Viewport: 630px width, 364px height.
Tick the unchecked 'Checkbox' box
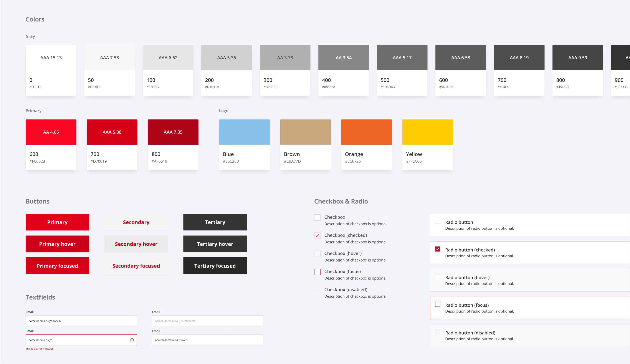tap(317, 217)
